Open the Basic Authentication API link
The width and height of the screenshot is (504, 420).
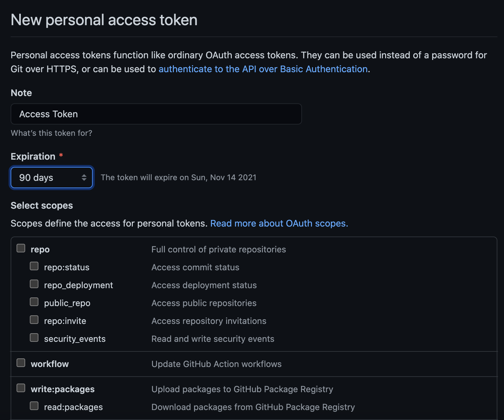click(x=263, y=69)
